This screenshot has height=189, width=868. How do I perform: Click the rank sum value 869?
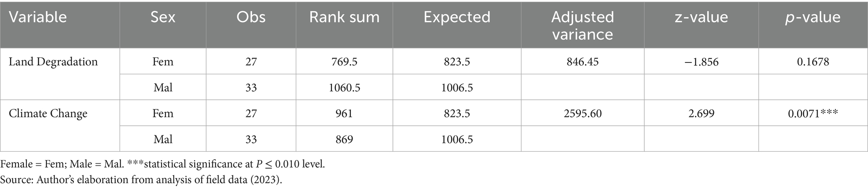click(x=344, y=139)
